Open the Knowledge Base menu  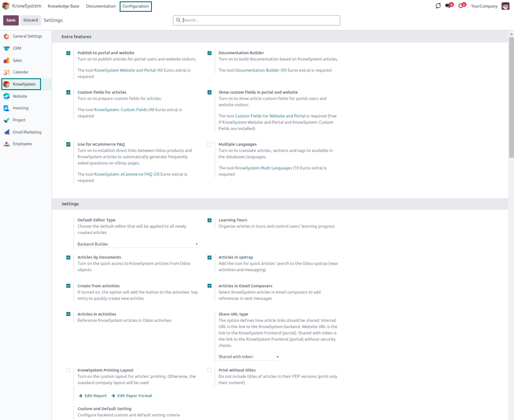tap(63, 6)
